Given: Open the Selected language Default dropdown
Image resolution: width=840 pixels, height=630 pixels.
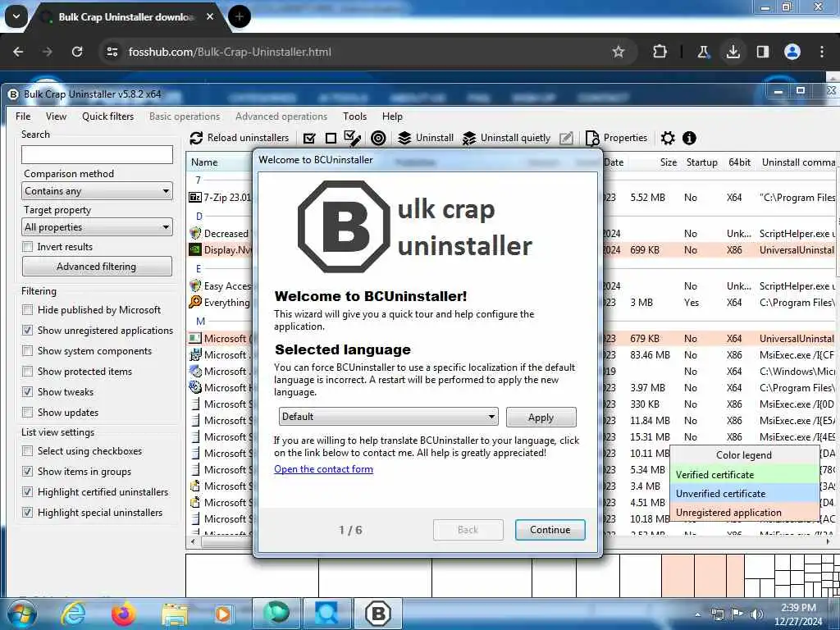Looking at the screenshot, I should [388, 417].
